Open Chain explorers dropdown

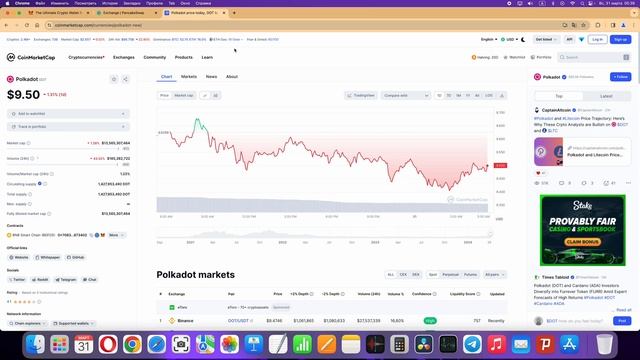pyautogui.click(x=27, y=324)
